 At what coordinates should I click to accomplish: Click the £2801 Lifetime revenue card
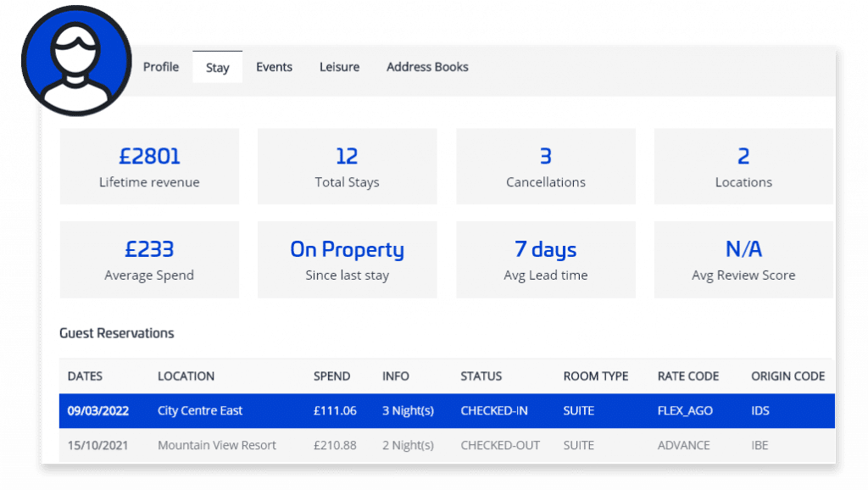pos(149,167)
